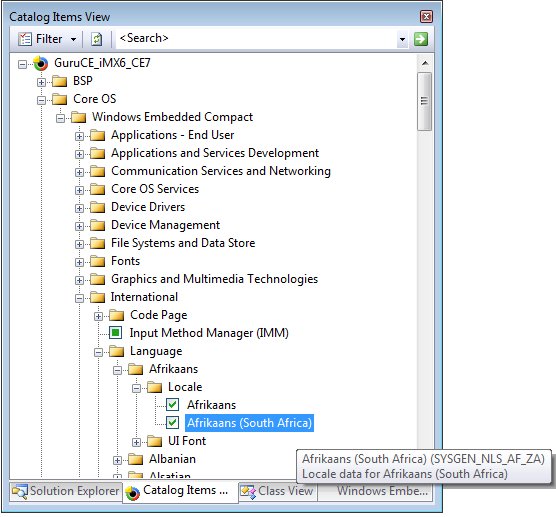Click the Windows Embedded Compact folder icon
This screenshot has width=556, height=517.
point(79,117)
